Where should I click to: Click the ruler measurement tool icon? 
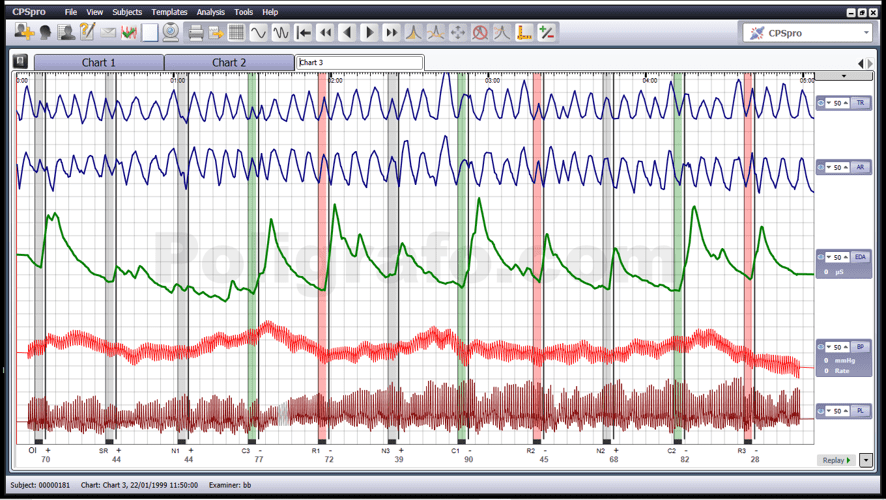tap(524, 33)
